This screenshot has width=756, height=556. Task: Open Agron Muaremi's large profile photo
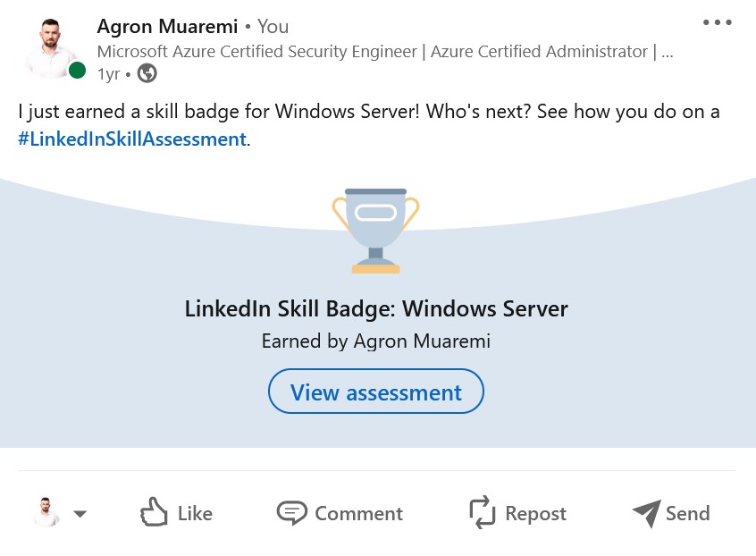[50, 48]
